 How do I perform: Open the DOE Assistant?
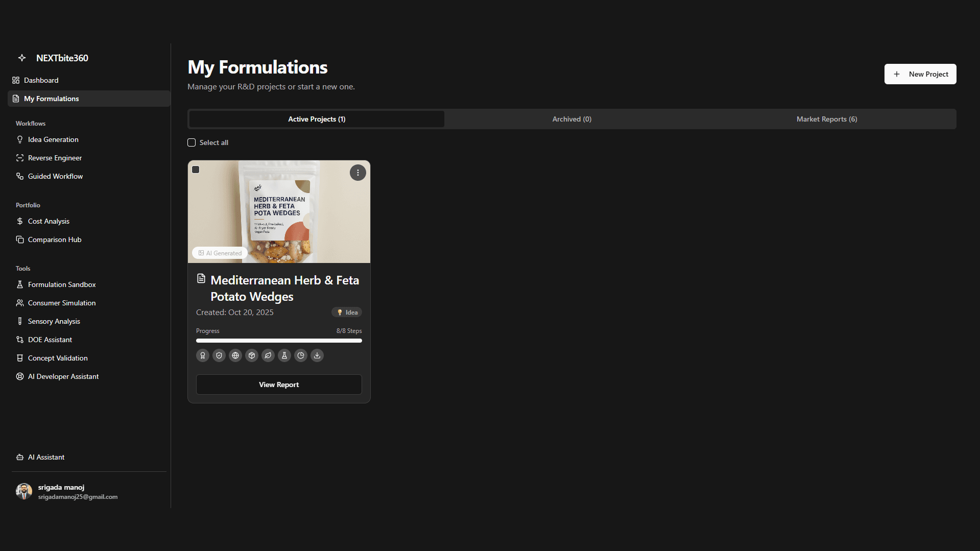click(50, 340)
